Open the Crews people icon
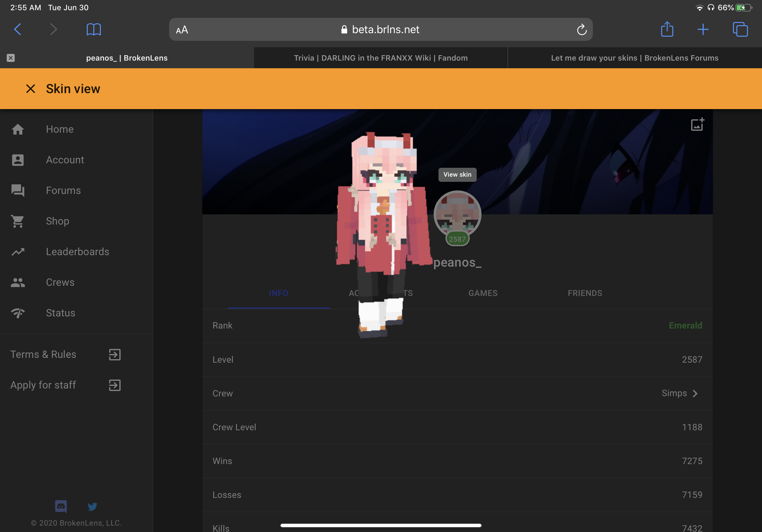The image size is (762, 532). click(18, 283)
